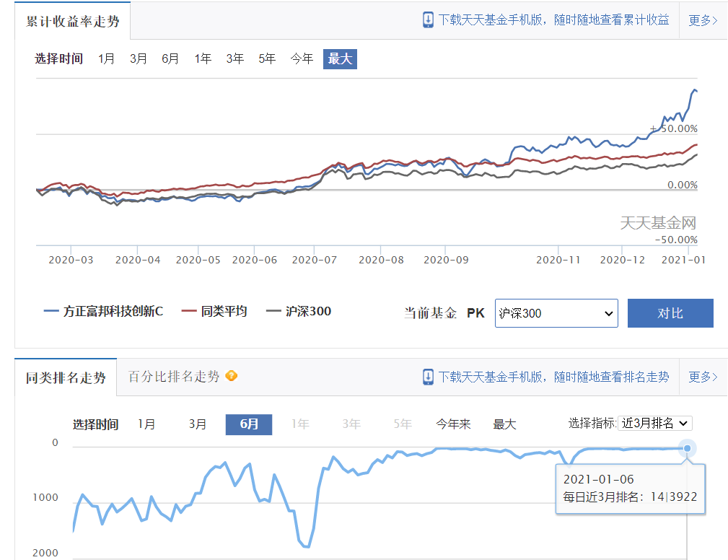Switch to 百分比排名走势 tab
728x560 pixels.
click(174, 376)
